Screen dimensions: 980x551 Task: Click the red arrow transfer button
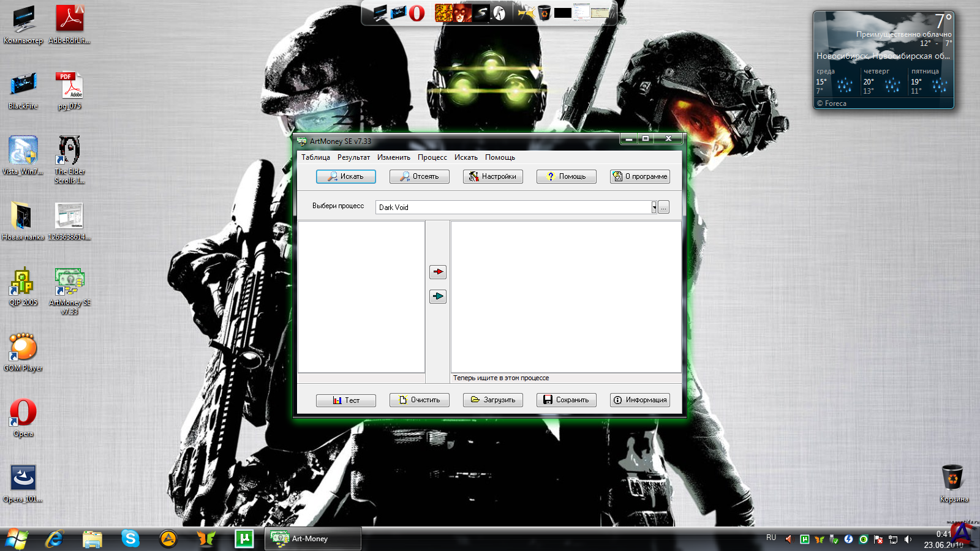pyautogui.click(x=438, y=272)
